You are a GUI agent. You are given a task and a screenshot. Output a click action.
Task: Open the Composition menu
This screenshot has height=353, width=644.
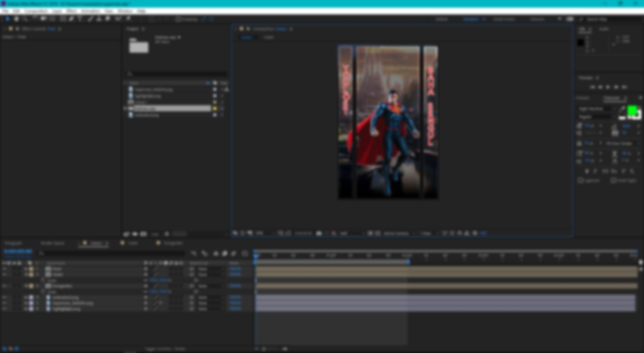(x=36, y=11)
